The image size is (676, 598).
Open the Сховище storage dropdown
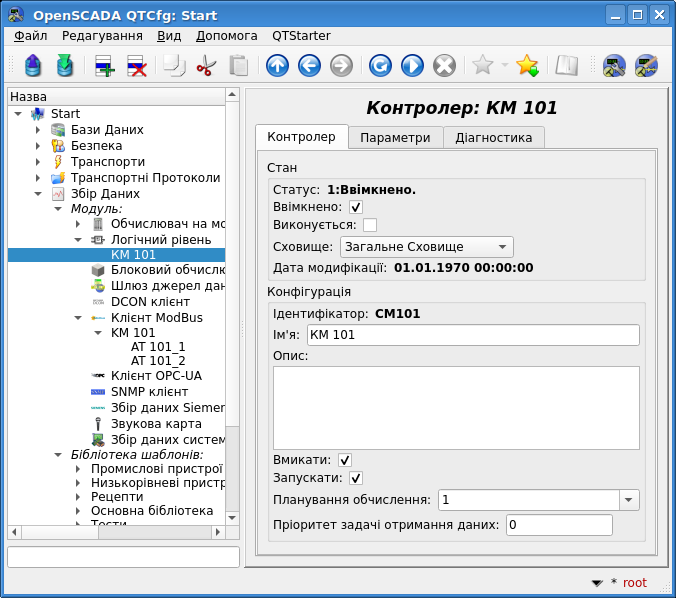pos(426,247)
